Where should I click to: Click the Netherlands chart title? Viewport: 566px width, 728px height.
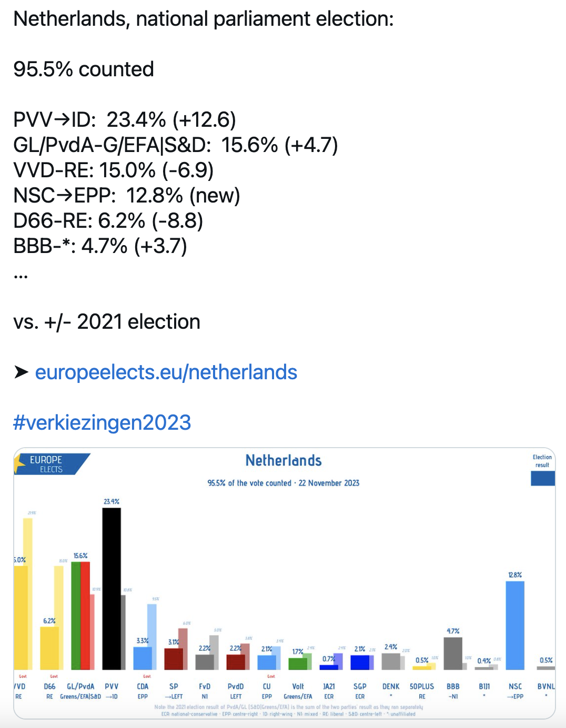[284, 461]
